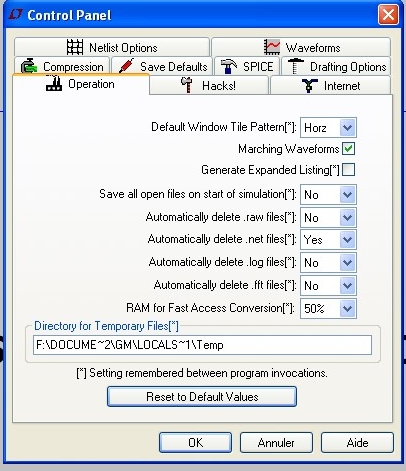Click the Automatically delete .fft files[*] label
Viewport: 406px width, 471px height.
pos(225,285)
